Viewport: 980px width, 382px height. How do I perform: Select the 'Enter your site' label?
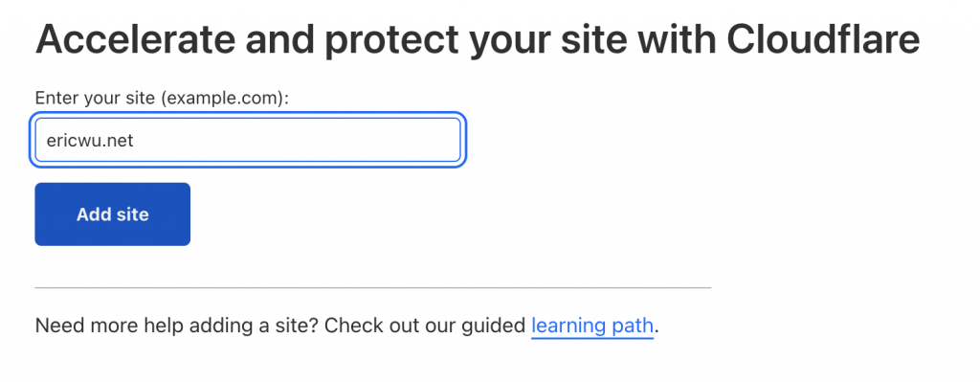162,99
